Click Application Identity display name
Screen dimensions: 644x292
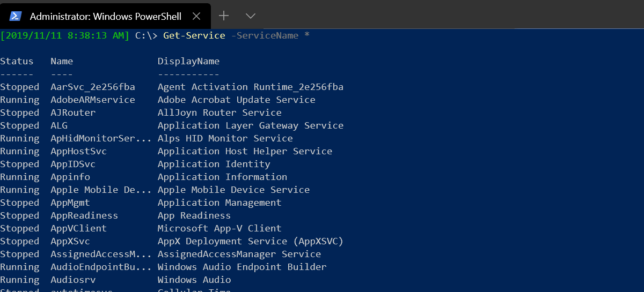pos(214,164)
